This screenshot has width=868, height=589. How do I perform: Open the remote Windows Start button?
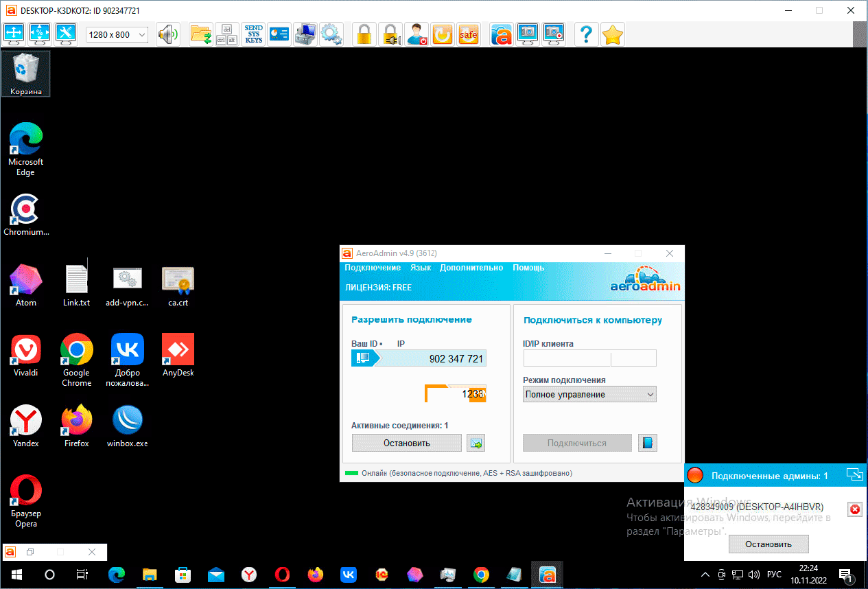[x=16, y=575]
